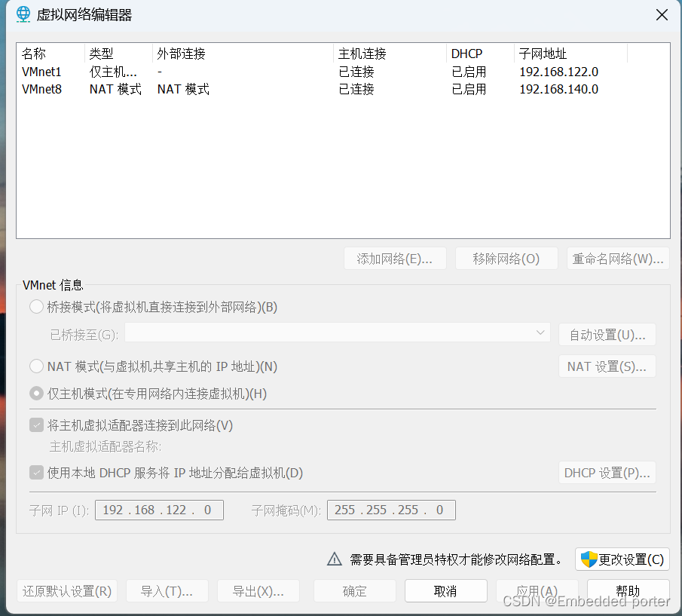Viewport: 682px width, 616px height.
Task: Click 还原默认设置(R) button
Action: 67,591
